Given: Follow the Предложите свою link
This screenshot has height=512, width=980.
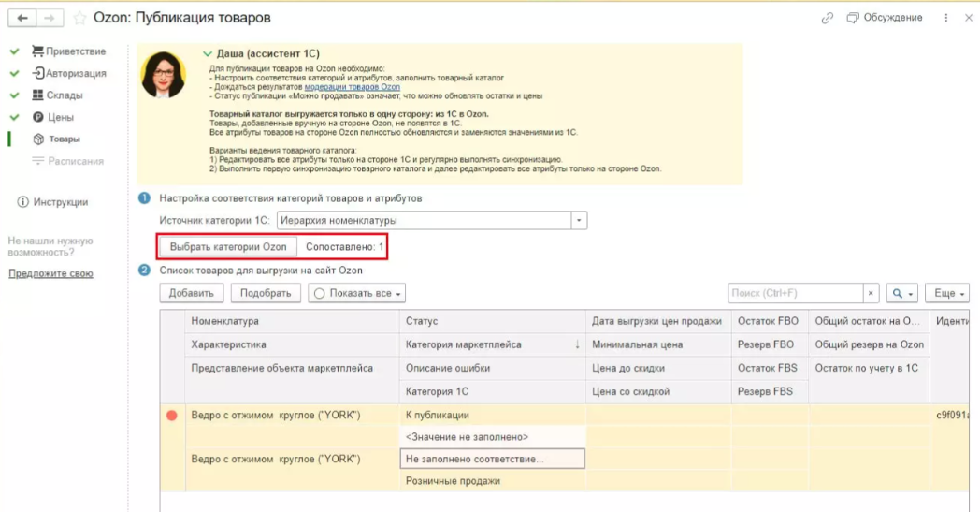Looking at the screenshot, I should (x=50, y=273).
